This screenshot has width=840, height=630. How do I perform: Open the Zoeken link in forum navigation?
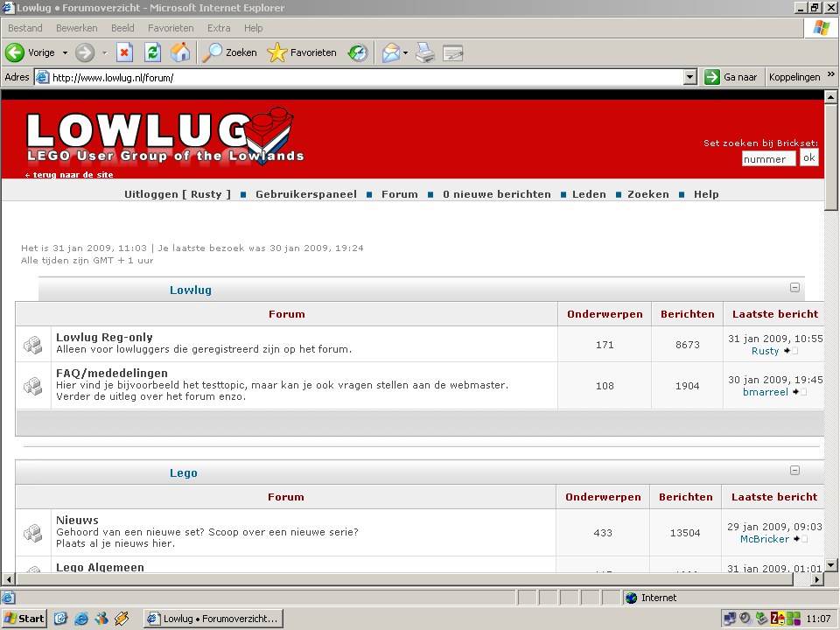[x=648, y=194]
